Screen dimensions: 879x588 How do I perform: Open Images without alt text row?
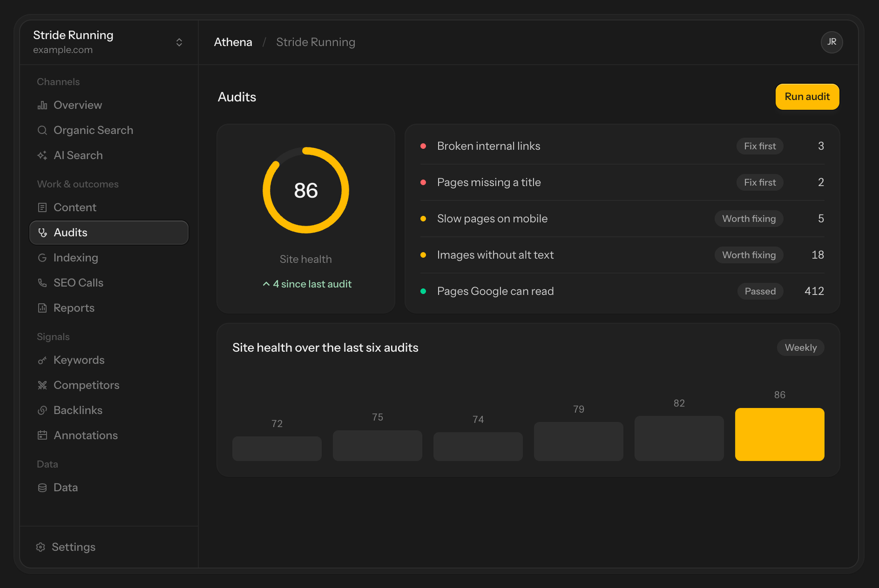click(x=622, y=255)
